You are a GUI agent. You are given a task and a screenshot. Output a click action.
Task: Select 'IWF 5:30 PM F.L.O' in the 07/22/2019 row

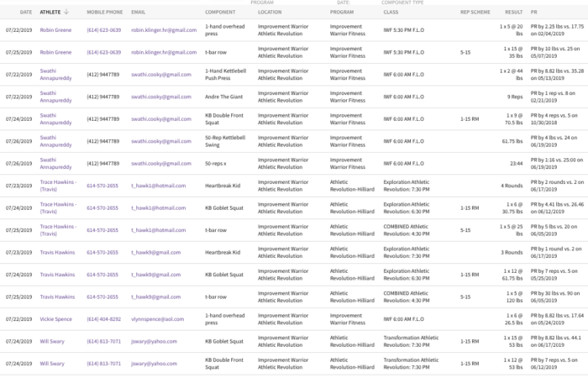(404, 30)
